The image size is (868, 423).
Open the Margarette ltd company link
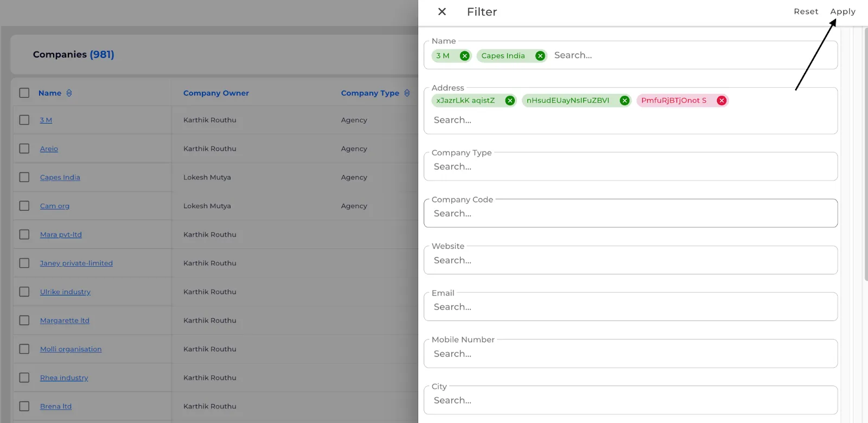click(65, 321)
